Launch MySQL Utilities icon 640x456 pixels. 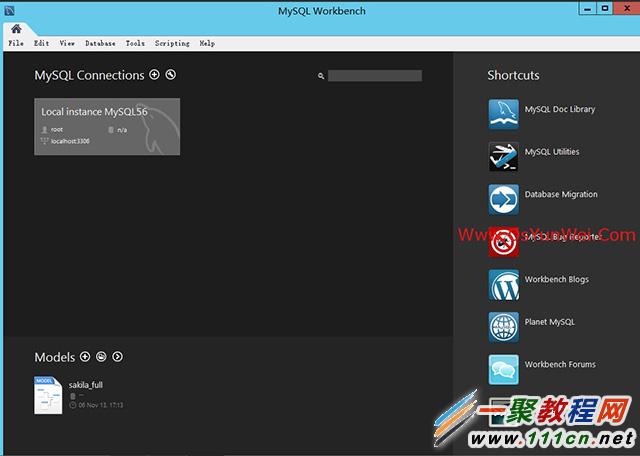point(504,156)
